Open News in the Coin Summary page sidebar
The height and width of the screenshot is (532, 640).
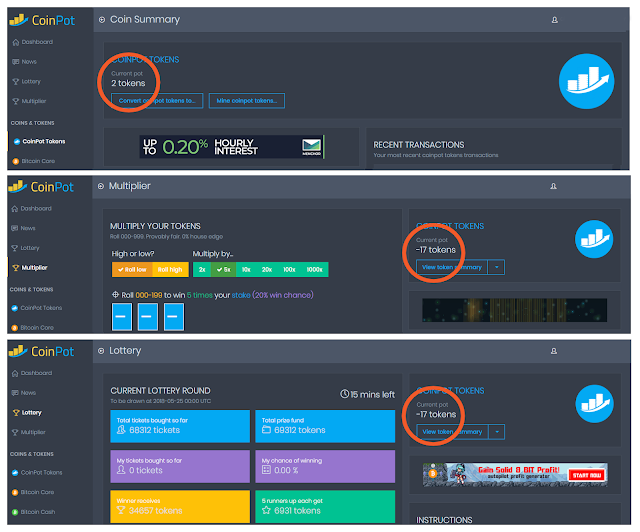tap(24, 62)
